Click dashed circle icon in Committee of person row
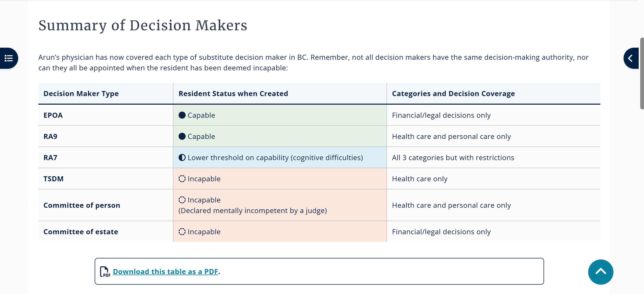The width and height of the screenshot is (644, 294). pos(182,200)
